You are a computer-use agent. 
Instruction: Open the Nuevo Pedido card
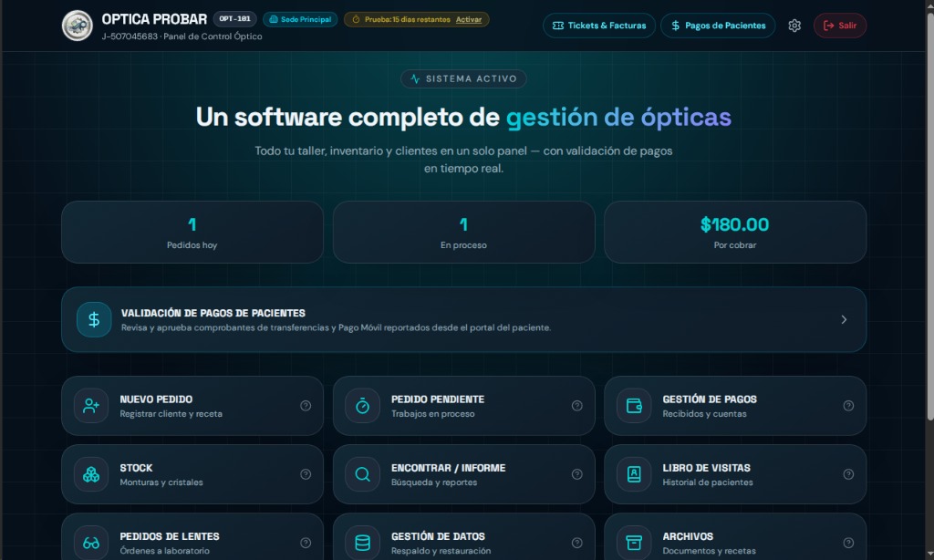point(192,406)
